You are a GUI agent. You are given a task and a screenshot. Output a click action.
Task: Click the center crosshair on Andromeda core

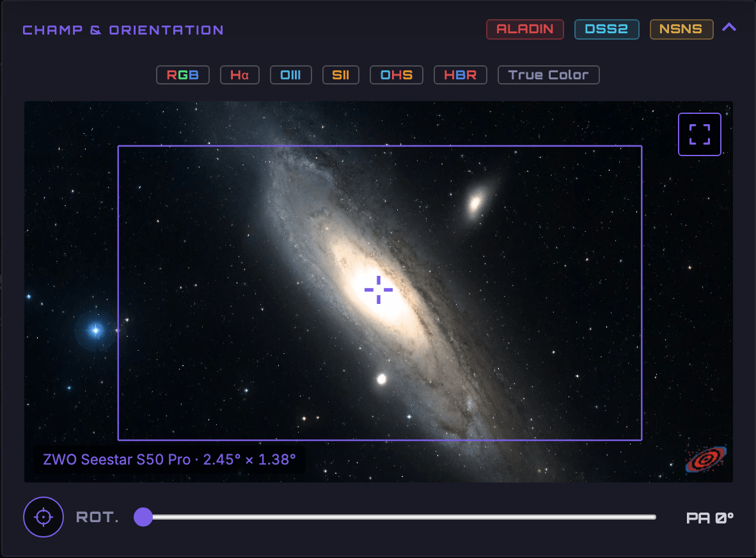[379, 290]
